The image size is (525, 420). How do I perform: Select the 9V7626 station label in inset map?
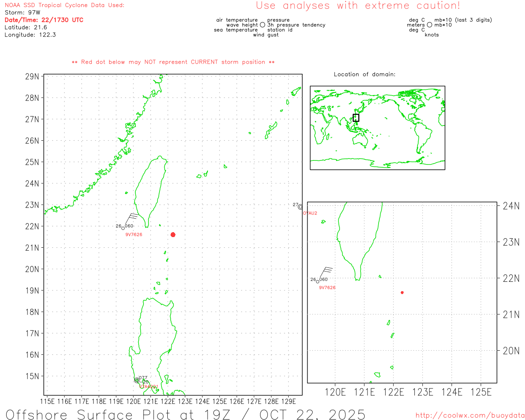coord(327,288)
